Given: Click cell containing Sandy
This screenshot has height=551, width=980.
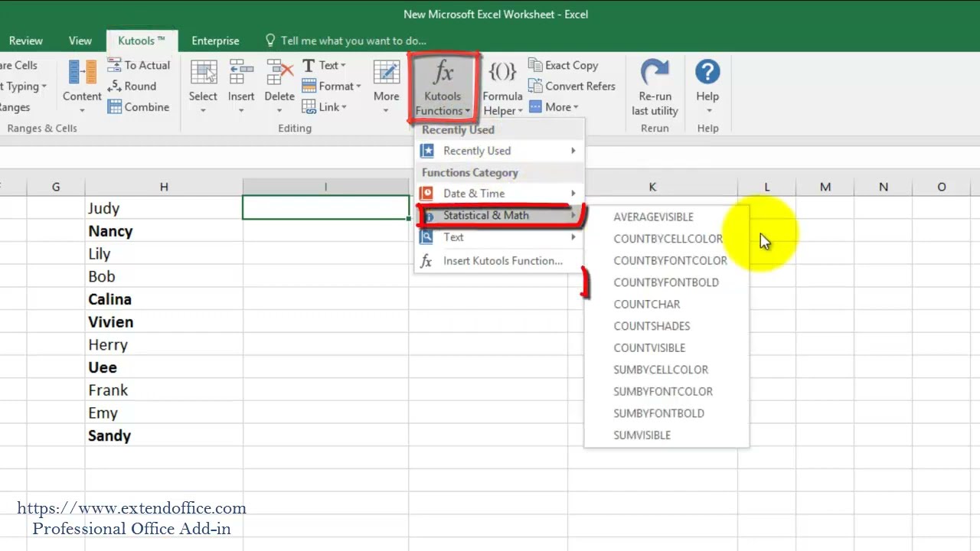Looking at the screenshot, I should [164, 435].
